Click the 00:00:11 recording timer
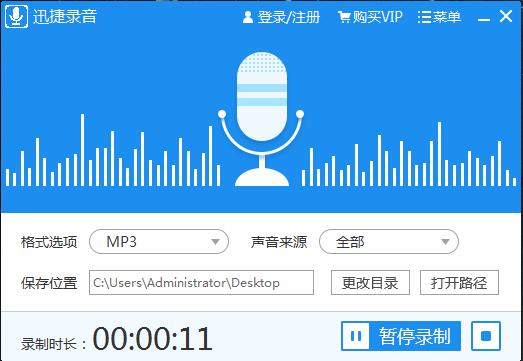Viewport: 523px width, 361px height. point(152,339)
